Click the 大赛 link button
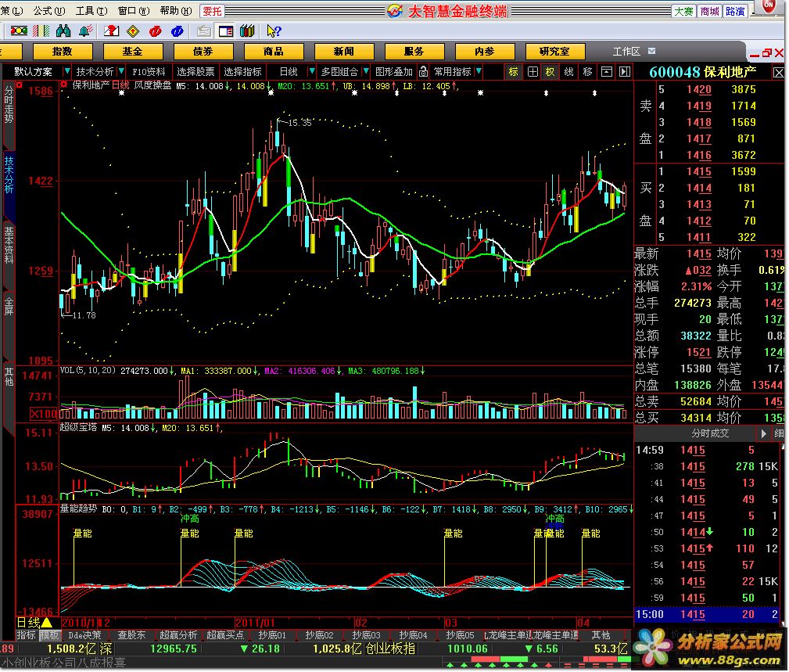The height and width of the screenshot is (672, 789). pos(684,11)
